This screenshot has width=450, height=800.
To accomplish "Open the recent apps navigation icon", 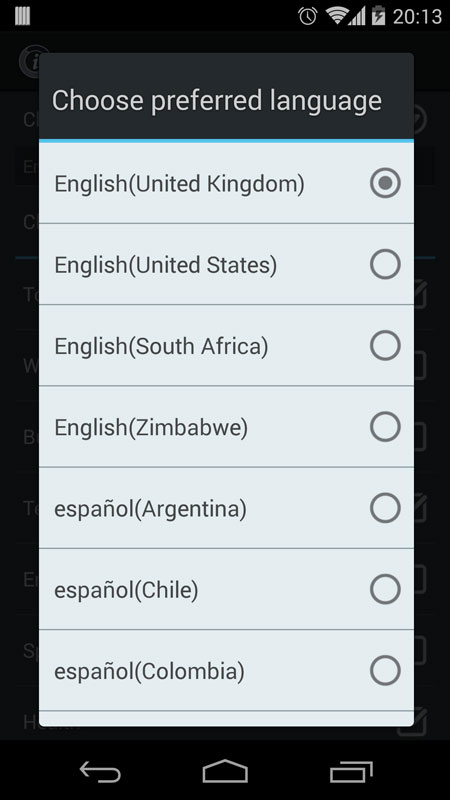I will tap(351, 771).
